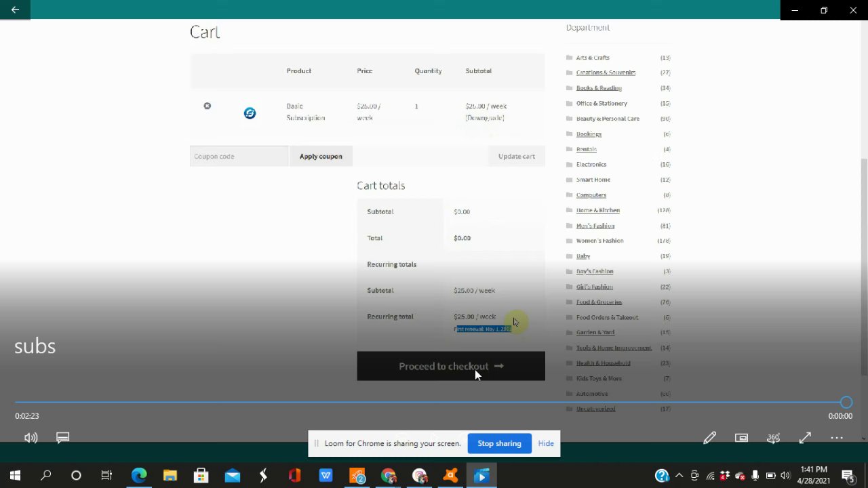
Task: Click the recorded page's vertical scrollbar
Action: pos(864,266)
